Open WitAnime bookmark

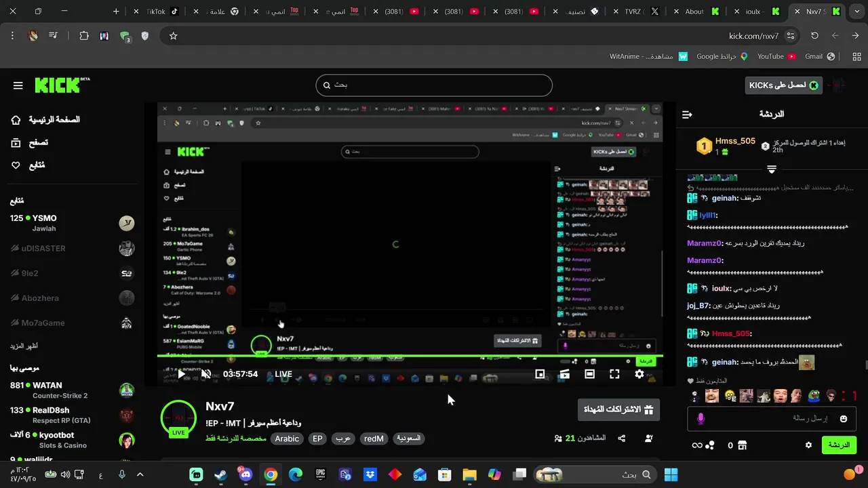tap(649, 56)
